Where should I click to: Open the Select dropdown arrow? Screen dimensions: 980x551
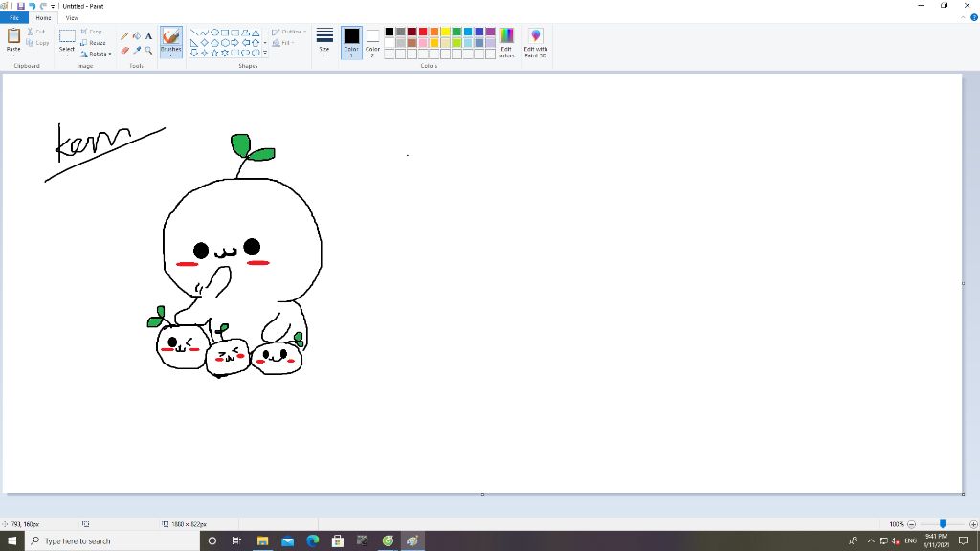pos(67,54)
